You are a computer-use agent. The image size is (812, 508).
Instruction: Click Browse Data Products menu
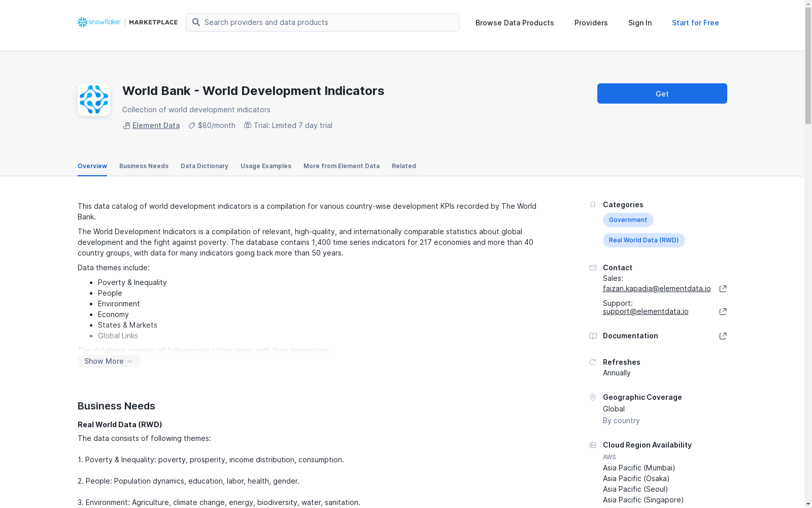tap(515, 23)
